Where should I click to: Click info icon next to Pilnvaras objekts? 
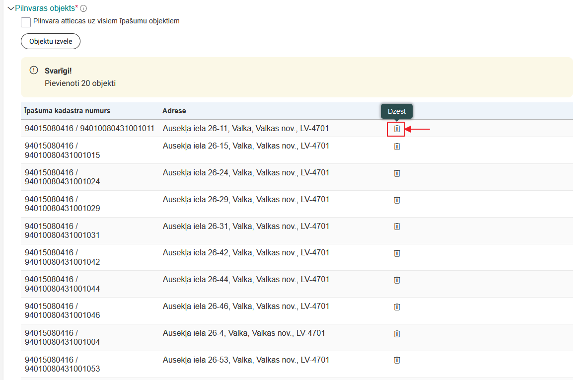coord(83,8)
